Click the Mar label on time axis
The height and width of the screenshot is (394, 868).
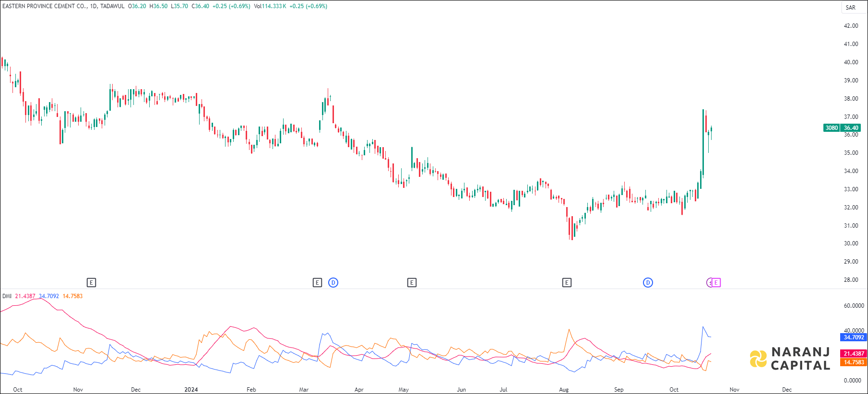[304, 390]
